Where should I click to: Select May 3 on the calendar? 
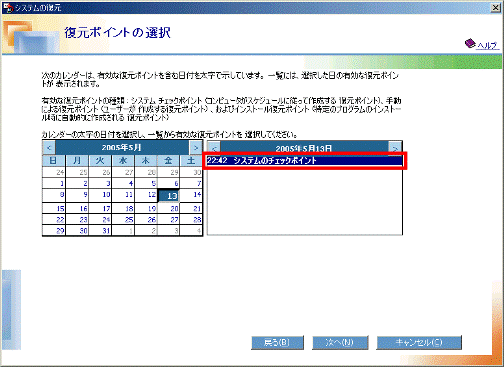point(100,183)
